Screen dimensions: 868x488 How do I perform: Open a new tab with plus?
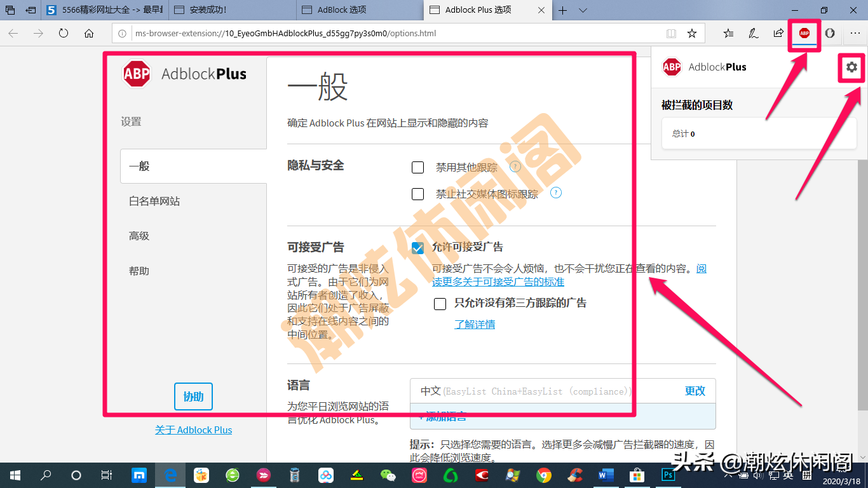(x=562, y=10)
